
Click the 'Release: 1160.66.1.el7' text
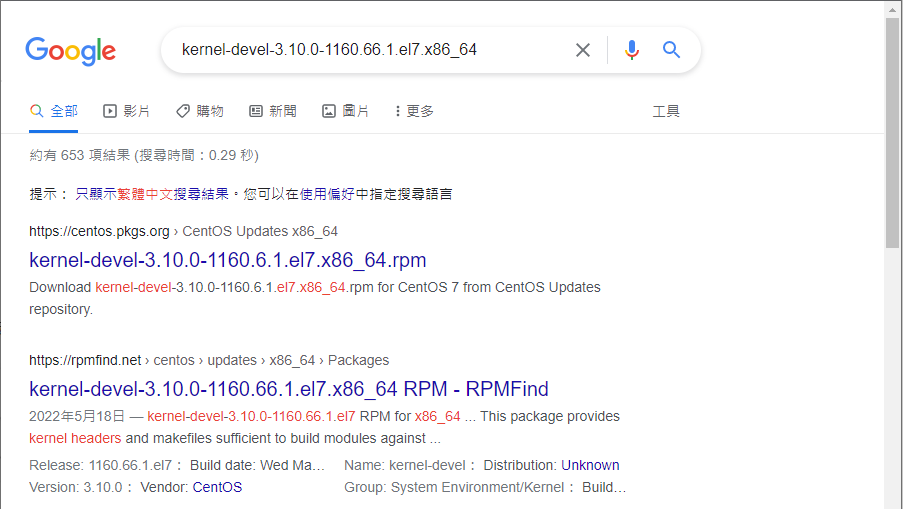point(100,465)
